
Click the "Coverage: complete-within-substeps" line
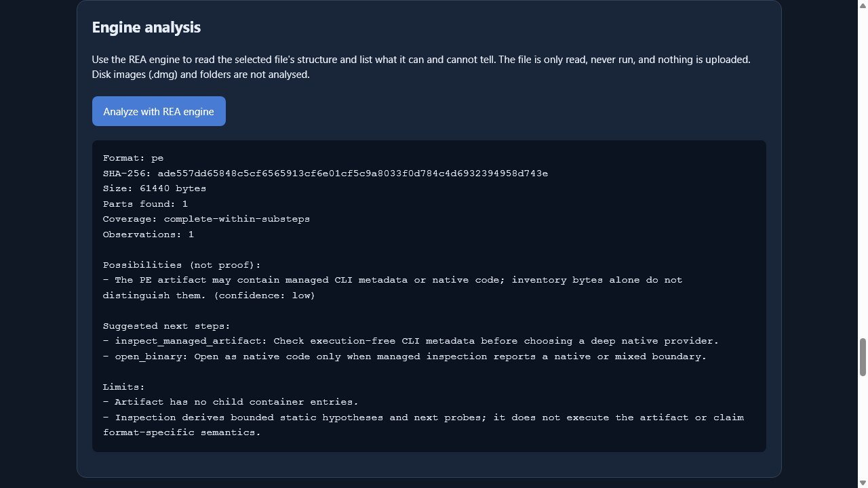pyautogui.click(x=206, y=219)
